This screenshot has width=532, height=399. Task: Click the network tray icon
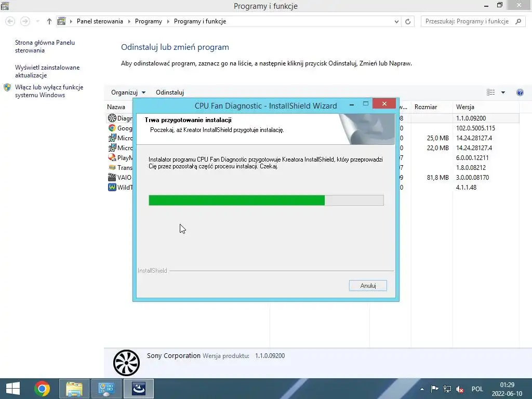[447, 389]
